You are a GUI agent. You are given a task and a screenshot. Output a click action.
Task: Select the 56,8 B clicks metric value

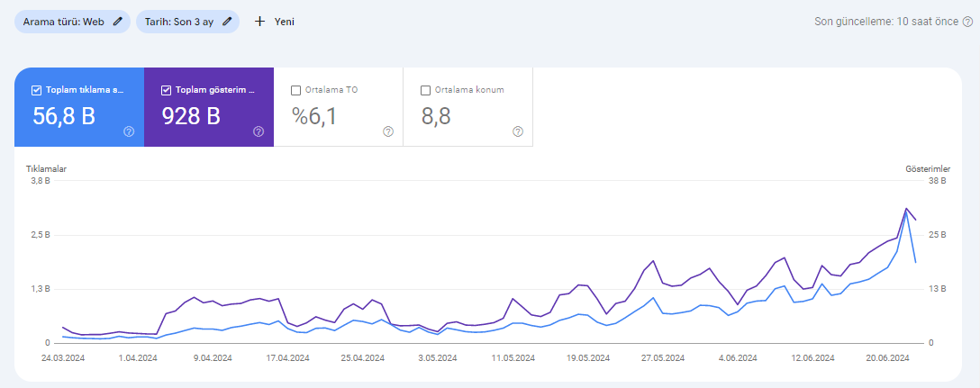[64, 115]
